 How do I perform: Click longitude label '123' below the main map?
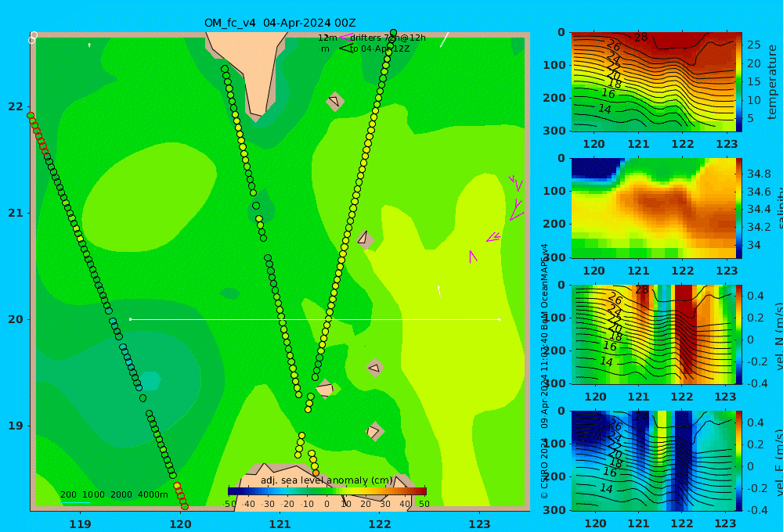(479, 524)
